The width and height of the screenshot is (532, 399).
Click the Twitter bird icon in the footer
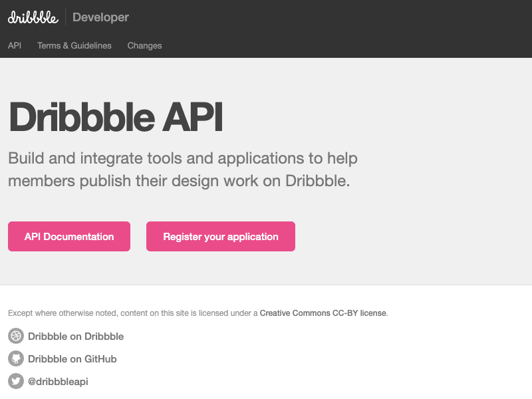16,381
